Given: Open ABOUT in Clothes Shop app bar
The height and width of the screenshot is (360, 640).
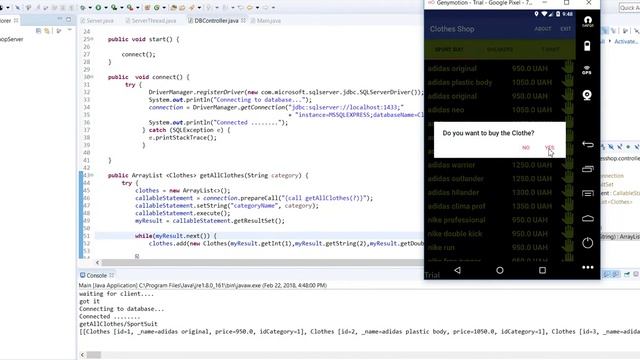Looking at the screenshot, I should tap(542, 29).
